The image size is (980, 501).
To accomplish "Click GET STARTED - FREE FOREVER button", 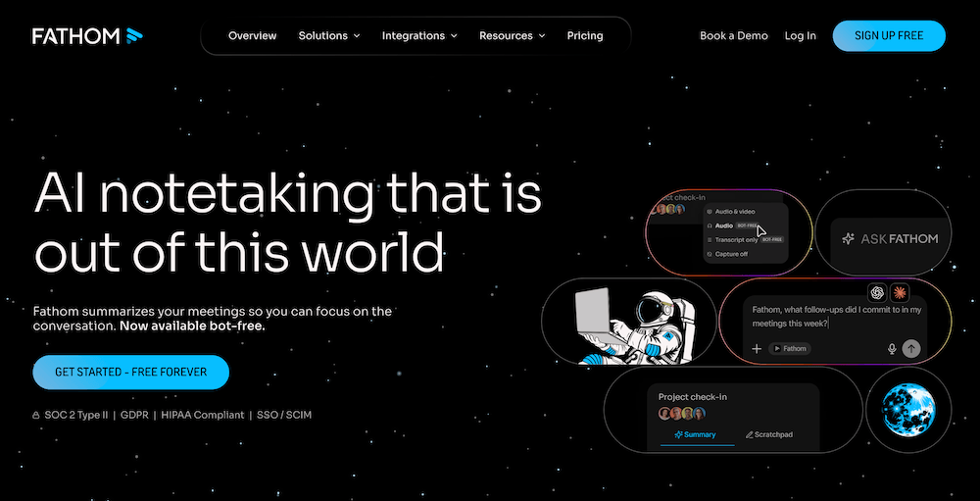I will [130, 373].
